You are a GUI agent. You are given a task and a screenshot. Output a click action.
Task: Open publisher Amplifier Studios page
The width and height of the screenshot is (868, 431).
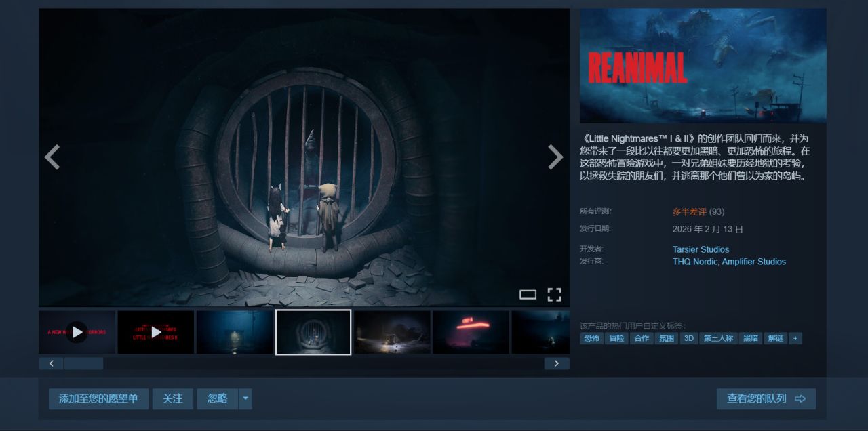point(754,262)
